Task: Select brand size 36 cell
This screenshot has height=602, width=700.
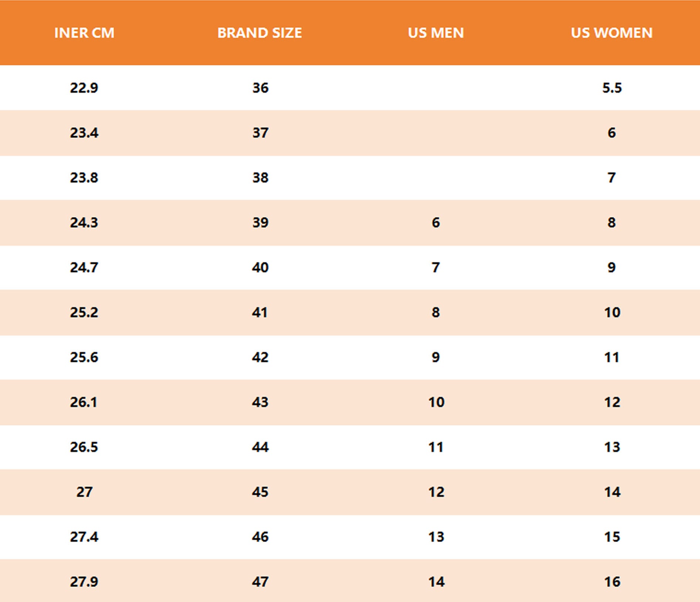Action: pos(260,88)
